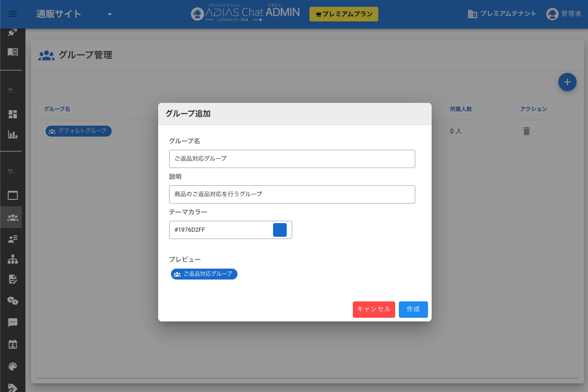588x392 pixels.
Task: Delete the default group with trash icon
Action: click(x=526, y=131)
